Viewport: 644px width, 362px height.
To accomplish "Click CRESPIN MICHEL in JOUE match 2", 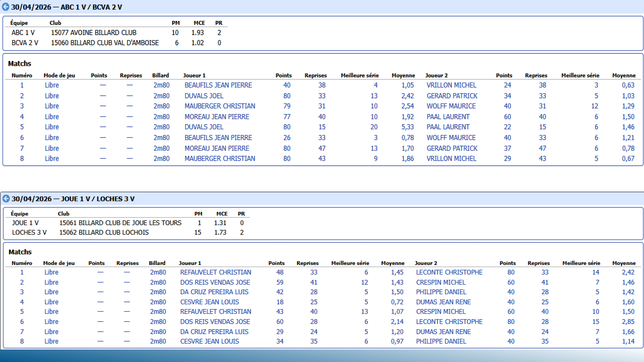I will (x=441, y=282).
